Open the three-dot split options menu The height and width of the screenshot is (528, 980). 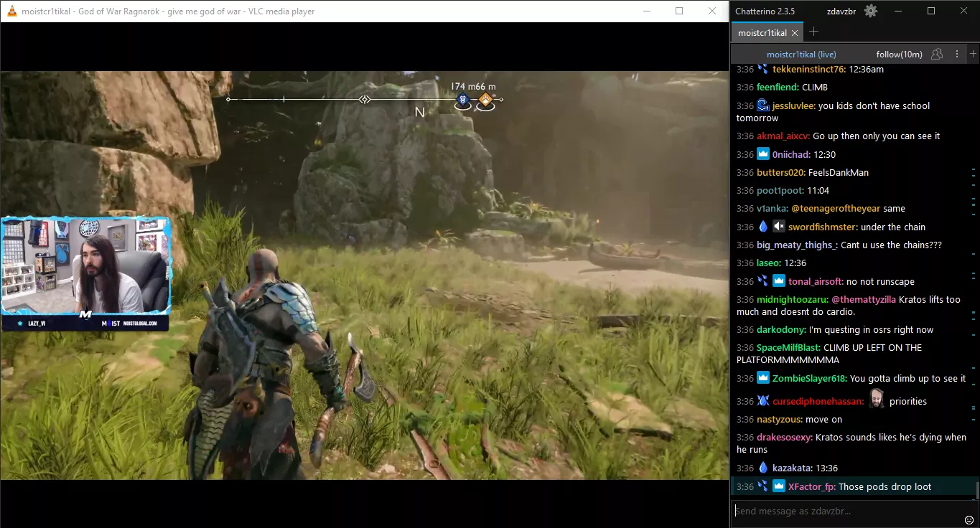956,54
